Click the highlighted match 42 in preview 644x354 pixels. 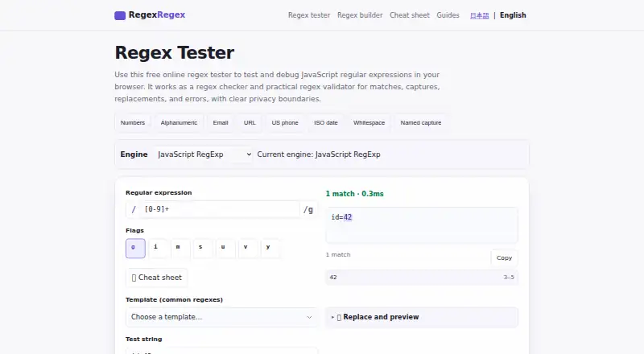tap(348, 217)
